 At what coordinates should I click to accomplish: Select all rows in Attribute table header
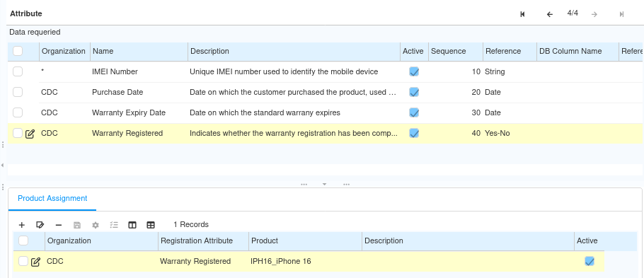tap(18, 51)
